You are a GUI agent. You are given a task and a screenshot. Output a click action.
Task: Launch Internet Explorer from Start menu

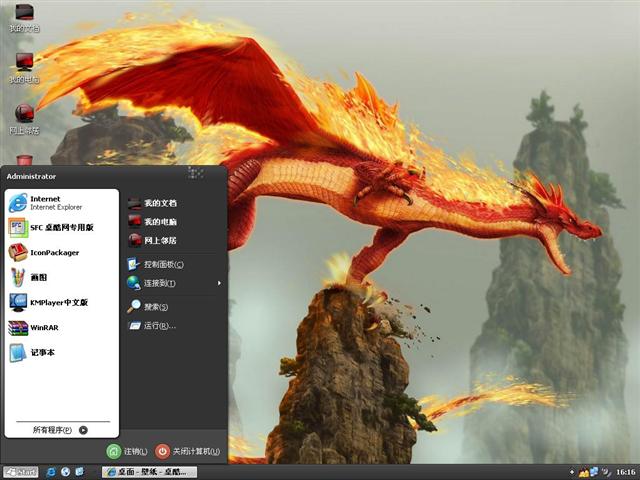pyautogui.click(x=62, y=203)
